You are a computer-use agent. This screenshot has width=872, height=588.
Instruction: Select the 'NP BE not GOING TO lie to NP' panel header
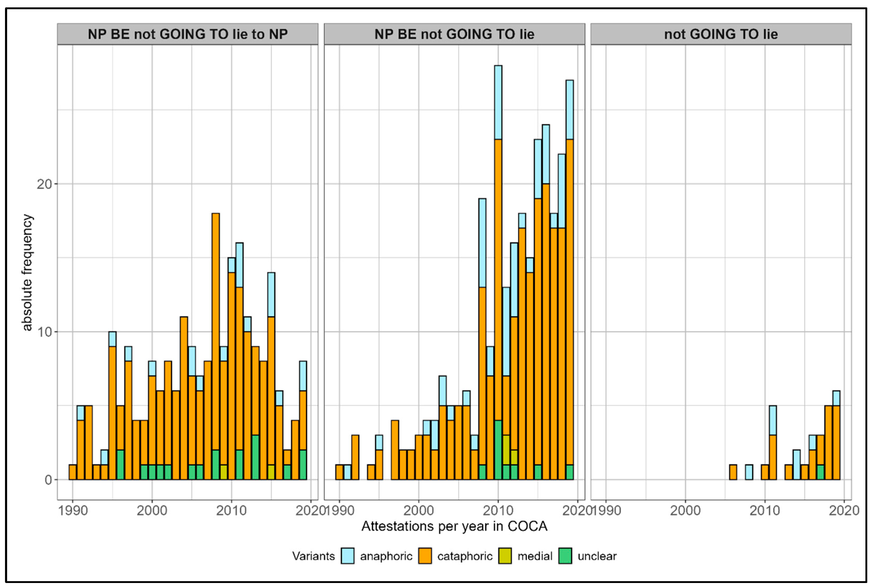click(x=188, y=34)
